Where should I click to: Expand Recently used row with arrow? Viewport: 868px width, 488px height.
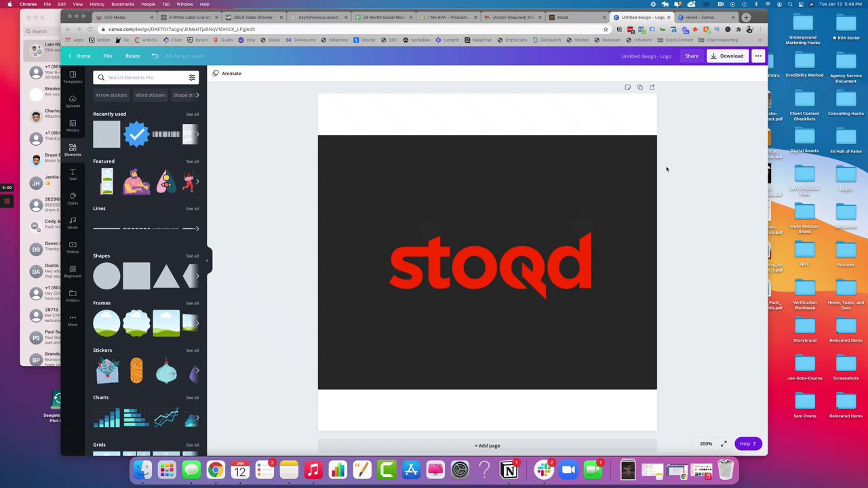[197, 134]
